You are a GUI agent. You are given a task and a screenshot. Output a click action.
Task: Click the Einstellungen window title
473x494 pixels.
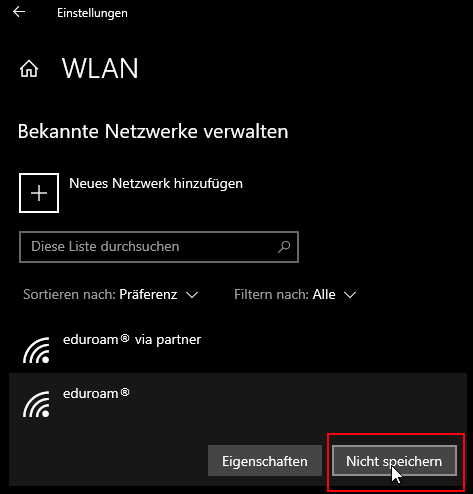click(x=92, y=13)
